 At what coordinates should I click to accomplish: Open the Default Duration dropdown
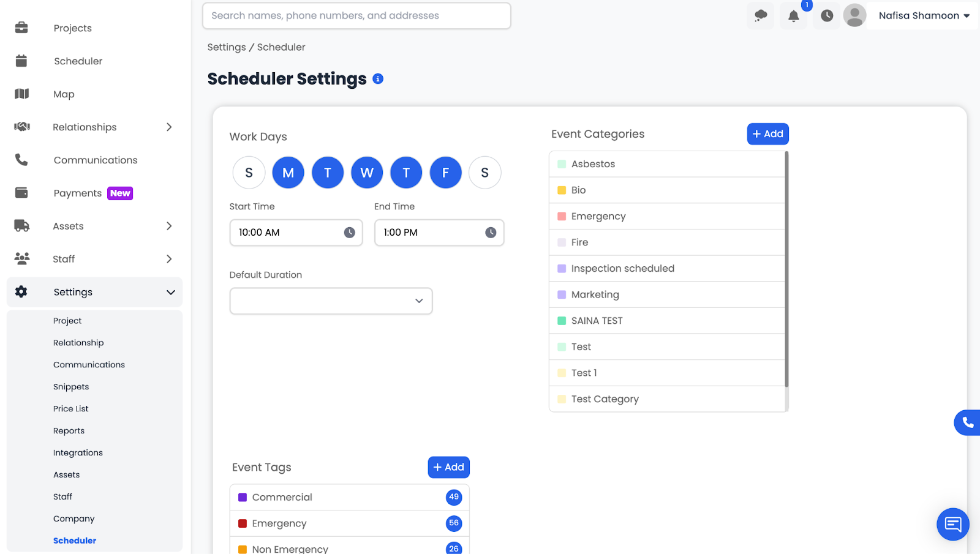pos(330,301)
